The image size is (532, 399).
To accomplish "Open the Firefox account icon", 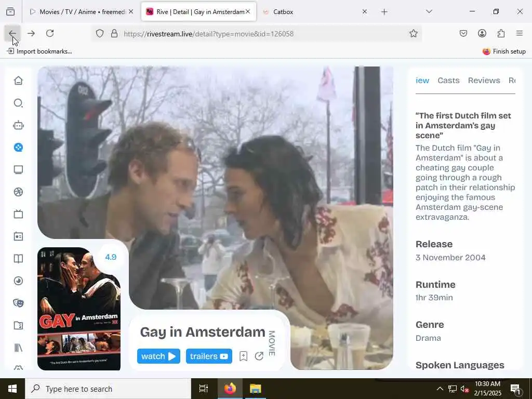I will pos(482,33).
